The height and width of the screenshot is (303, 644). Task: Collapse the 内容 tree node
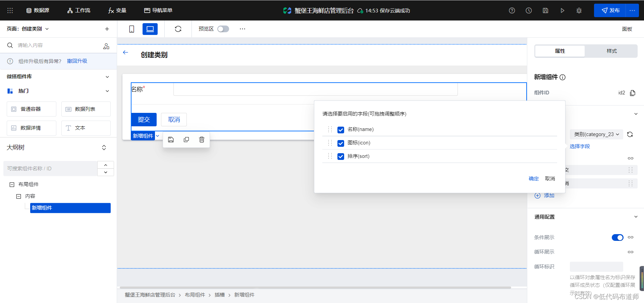(x=19, y=196)
